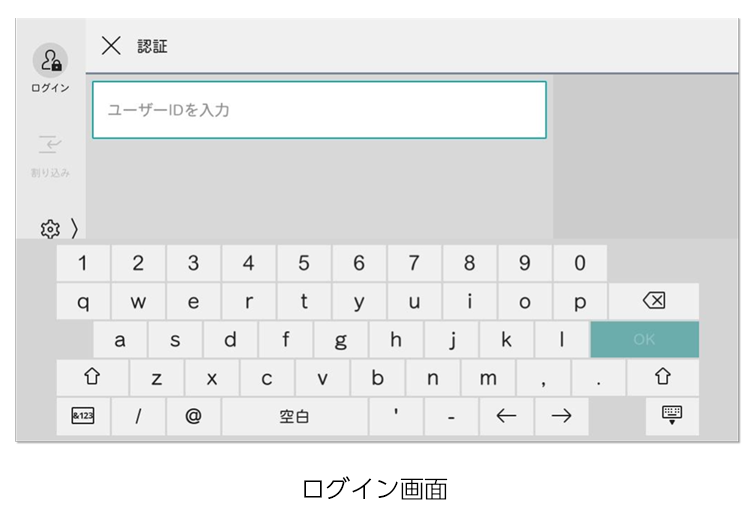
Task: Hide keyboard with the keyboard-down icon
Action: click(x=672, y=416)
